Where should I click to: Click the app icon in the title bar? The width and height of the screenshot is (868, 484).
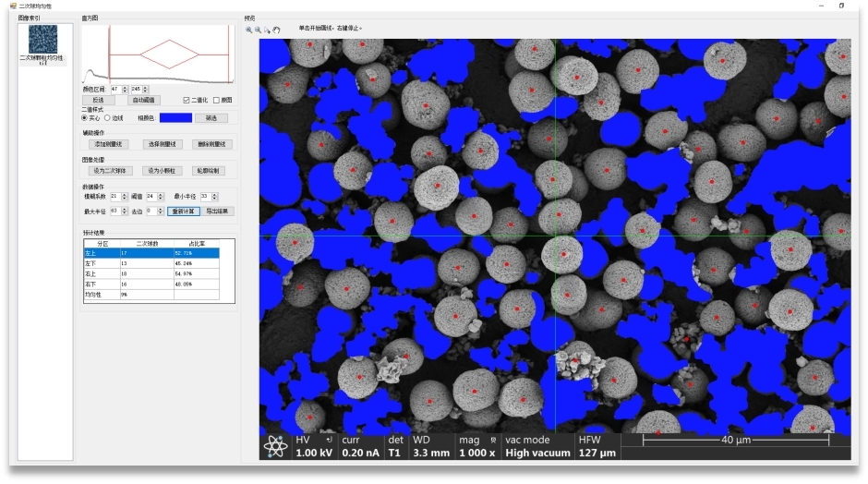13,6
